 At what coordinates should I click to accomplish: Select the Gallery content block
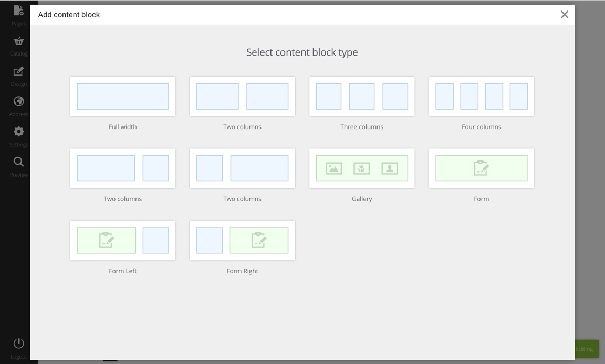point(362,168)
